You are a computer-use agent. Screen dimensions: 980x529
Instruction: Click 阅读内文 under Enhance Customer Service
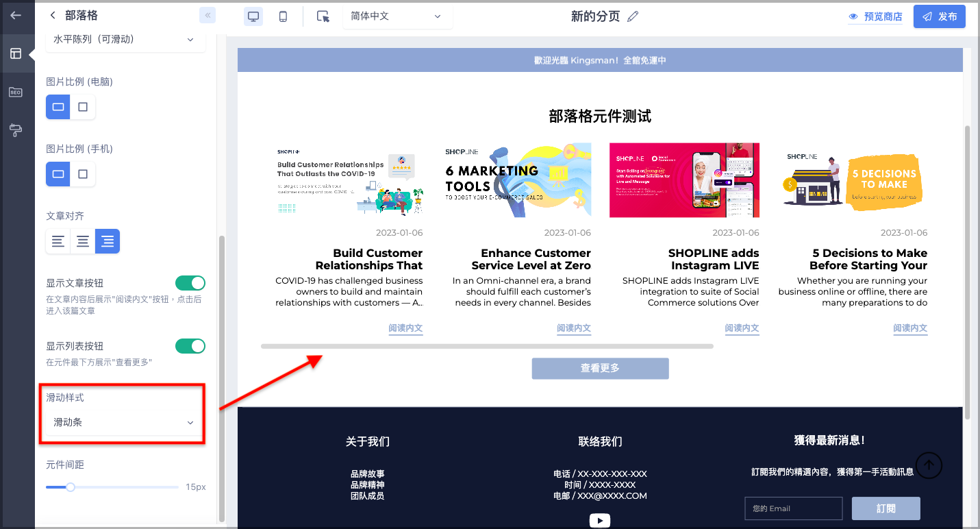(x=574, y=328)
